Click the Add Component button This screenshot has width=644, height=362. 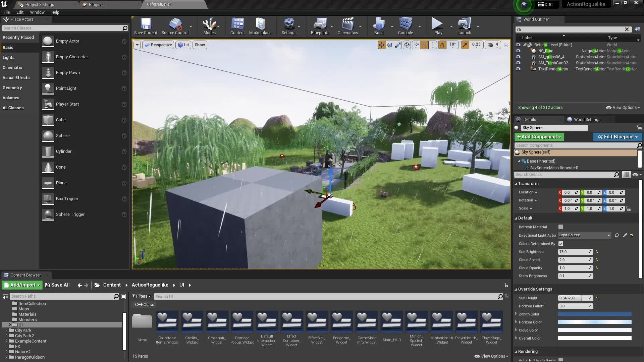(x=539, y=137)
